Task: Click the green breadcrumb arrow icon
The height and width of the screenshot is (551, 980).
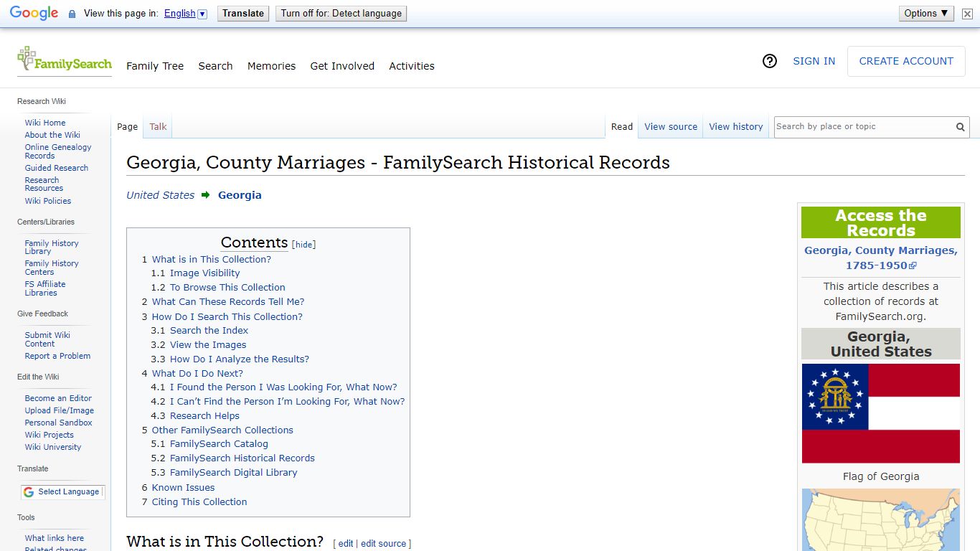Action: [206, 194]
